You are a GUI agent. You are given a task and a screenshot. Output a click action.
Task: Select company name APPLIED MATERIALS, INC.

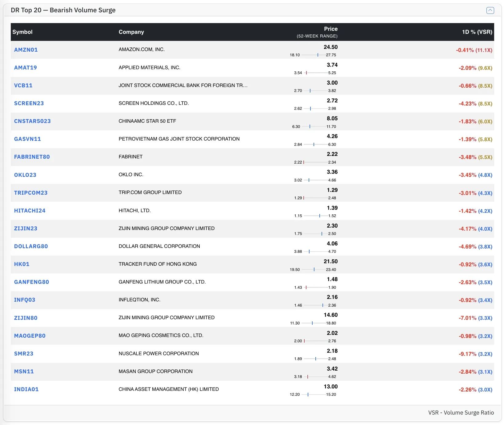(150, 68)
